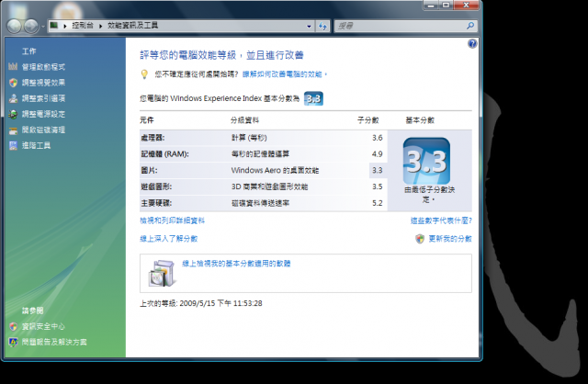The width and height of the screenshot is (588, 384).
Task: Open 開啟磁碟清理 task link
Action: [43, 130]
